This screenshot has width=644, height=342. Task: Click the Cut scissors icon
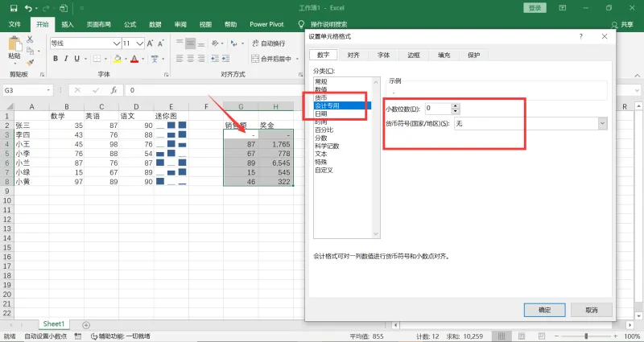click(30, 39)
